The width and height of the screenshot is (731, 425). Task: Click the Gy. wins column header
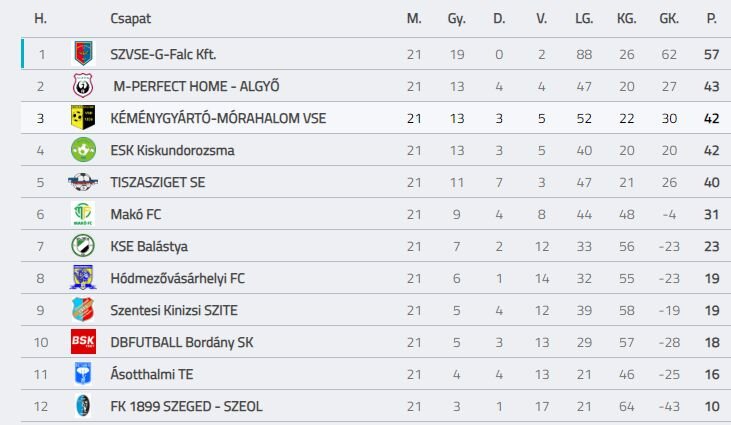(456, 19)
